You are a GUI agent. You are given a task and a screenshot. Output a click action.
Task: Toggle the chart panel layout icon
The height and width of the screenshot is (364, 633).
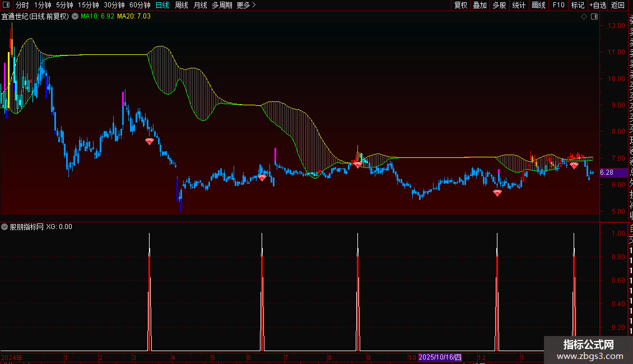pos(594,16)
